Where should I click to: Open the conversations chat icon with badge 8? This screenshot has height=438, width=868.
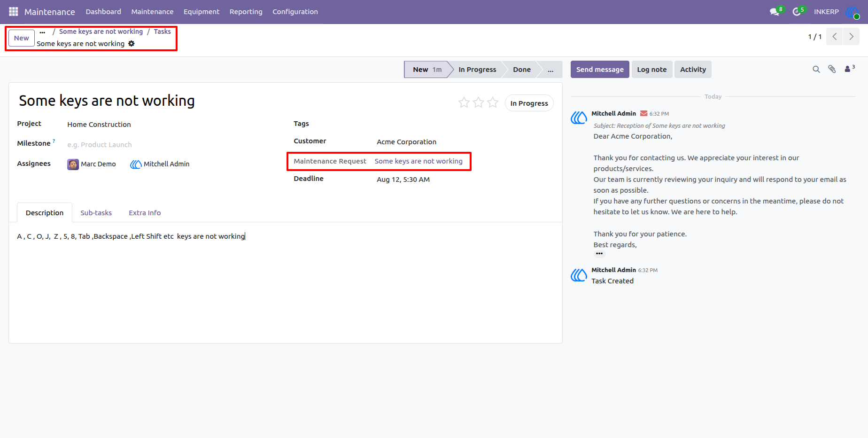[x=775, y=12]
